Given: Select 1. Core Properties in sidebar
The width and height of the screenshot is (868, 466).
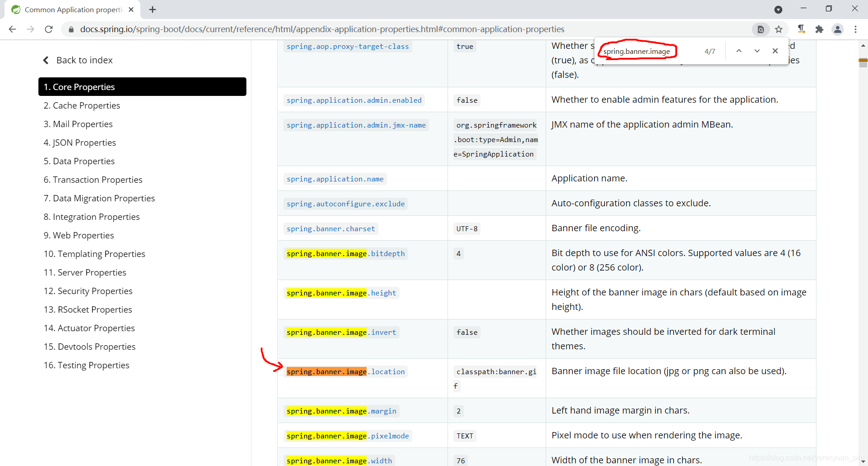Looking at the screenshot, I should (142, 87).
